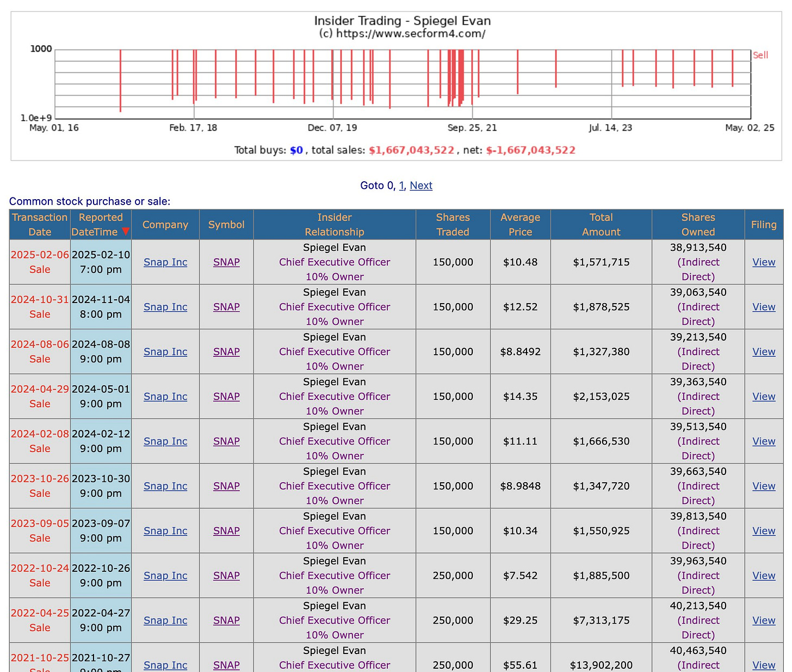This screenshot has width=792, height=672.
Task: Go to page 1 link
Action: 401,186
